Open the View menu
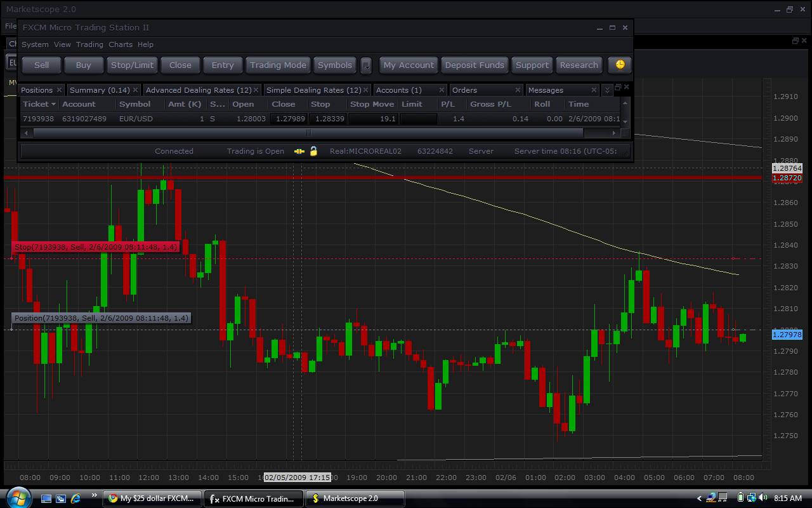 pyautogui.click(x=62, y=44)
